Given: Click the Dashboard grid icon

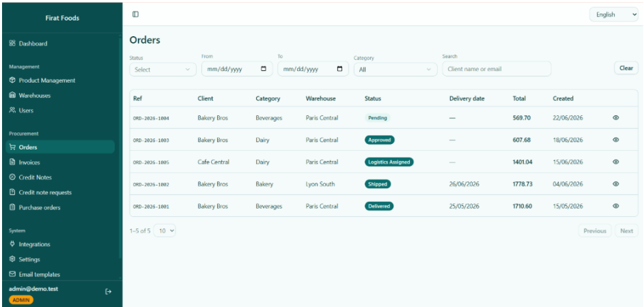Looking at the screenshot, I should pos(12,43).
